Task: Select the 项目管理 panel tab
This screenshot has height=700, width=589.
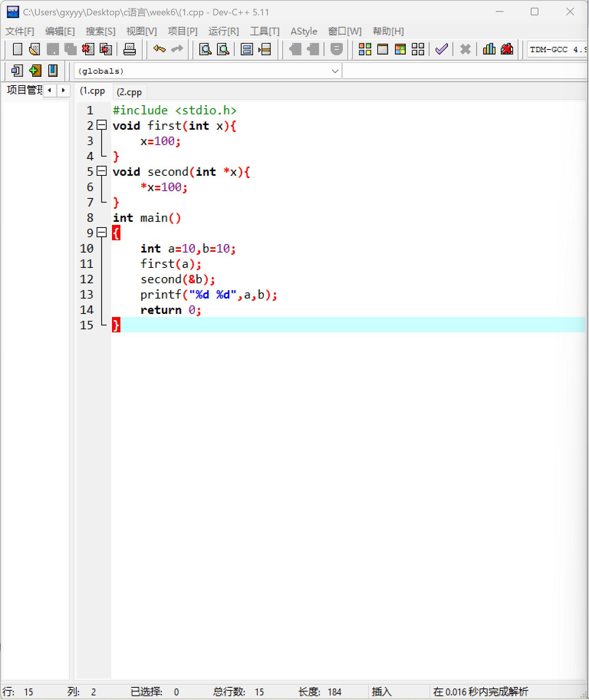Action: pyautogui.click(x=25, y=90)
